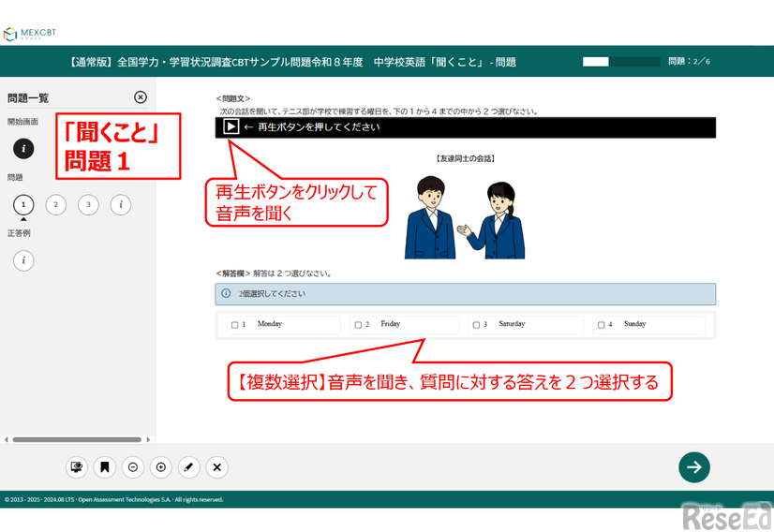774x532 pixels.
Task: Zoom out with the minus icon
Action: point(133,467)
